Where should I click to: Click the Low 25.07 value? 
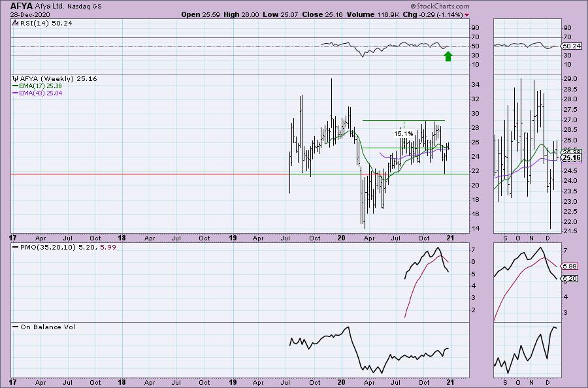(280, 14)
